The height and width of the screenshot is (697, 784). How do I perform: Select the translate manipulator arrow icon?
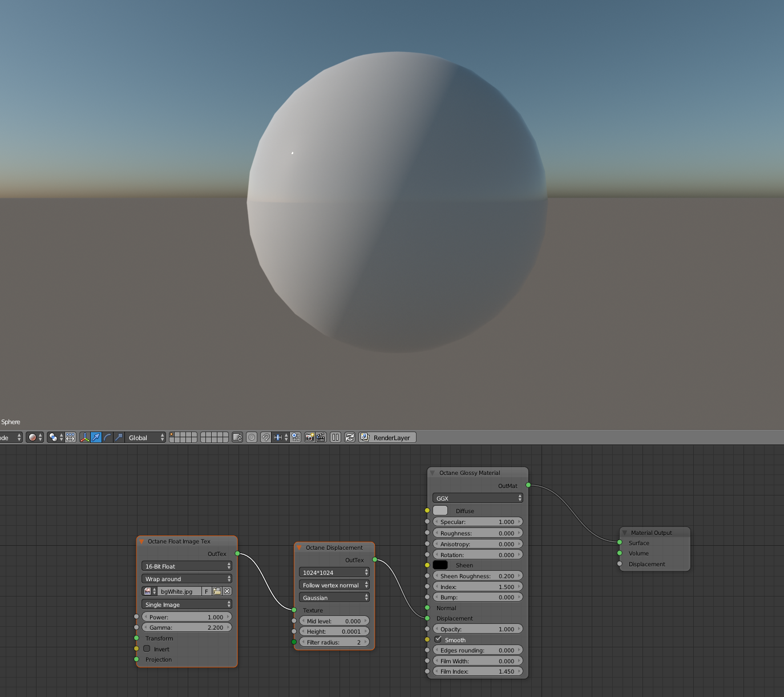tap(96, 437)
